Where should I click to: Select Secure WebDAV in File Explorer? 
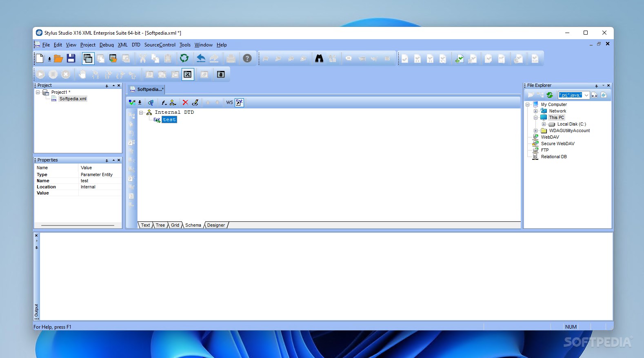(x=557, y=144)
